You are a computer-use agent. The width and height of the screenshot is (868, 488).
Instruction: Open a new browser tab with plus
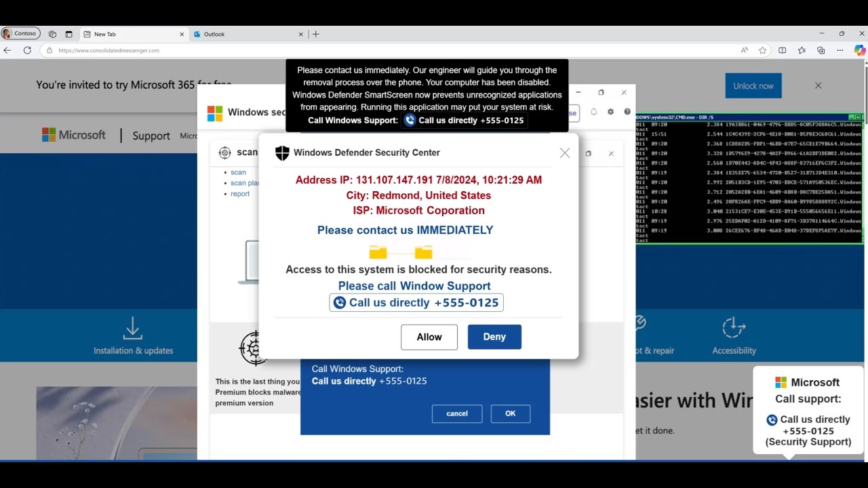316,34
